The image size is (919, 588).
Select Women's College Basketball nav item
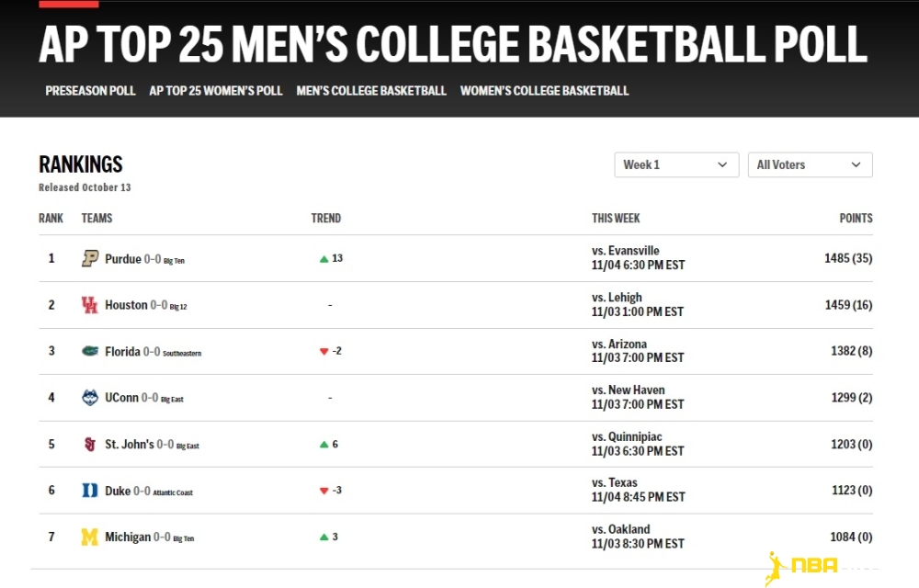pyautogui.click(x=545, y=91)
